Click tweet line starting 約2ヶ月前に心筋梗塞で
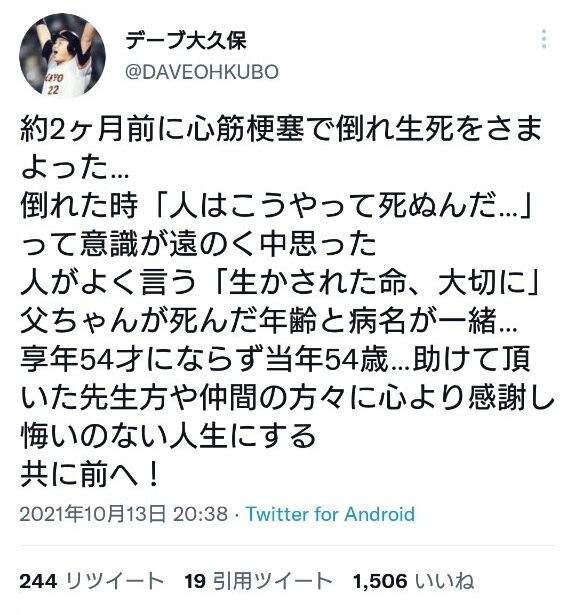The width and height of the screenshot is (576, 615). [281, 129]
